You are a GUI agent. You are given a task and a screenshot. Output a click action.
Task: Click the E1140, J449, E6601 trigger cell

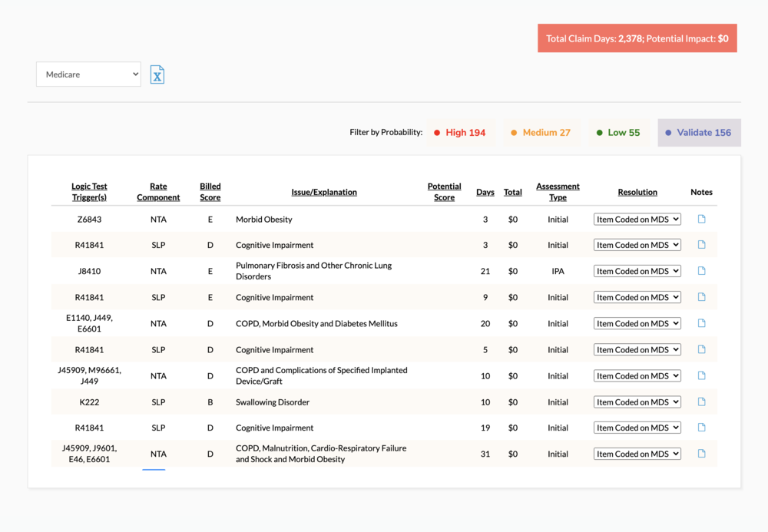[89, 323]
